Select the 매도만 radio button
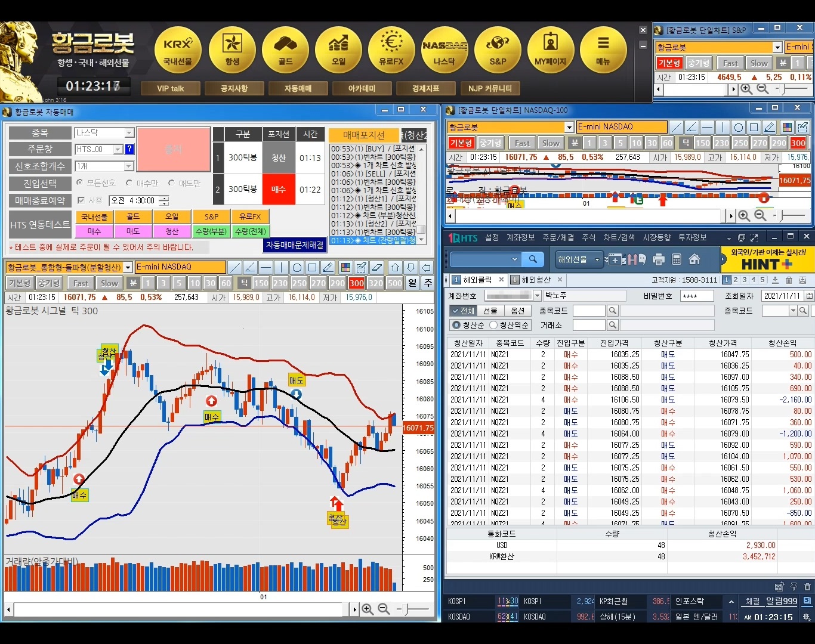This screenshot has width=815, height=644. click(x=171, y=183)
